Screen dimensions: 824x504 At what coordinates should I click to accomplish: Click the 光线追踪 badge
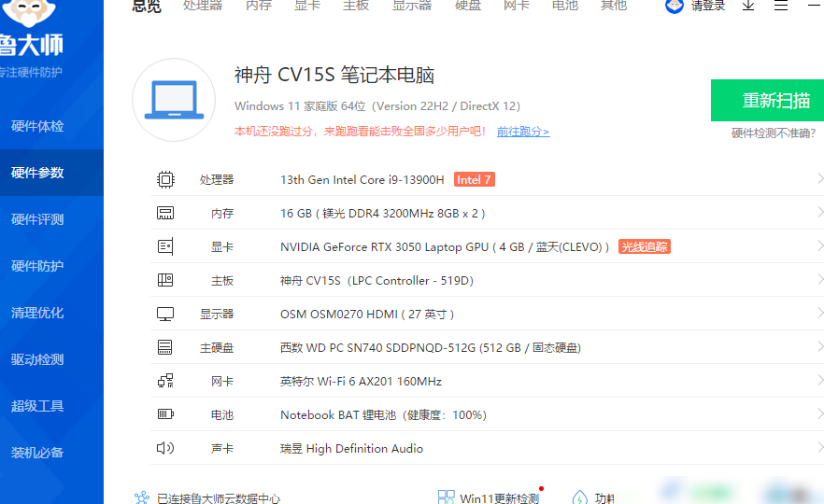pos(645,246)
